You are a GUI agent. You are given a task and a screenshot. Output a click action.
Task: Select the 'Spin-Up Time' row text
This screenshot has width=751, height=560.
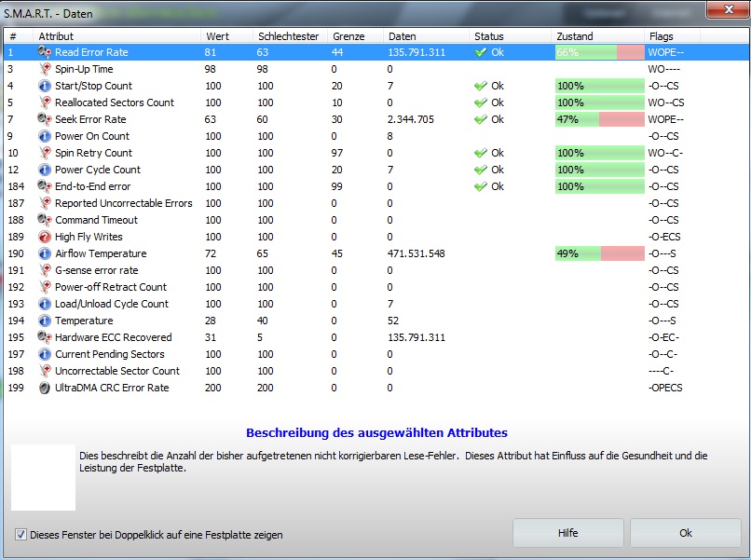click(84, 69)
